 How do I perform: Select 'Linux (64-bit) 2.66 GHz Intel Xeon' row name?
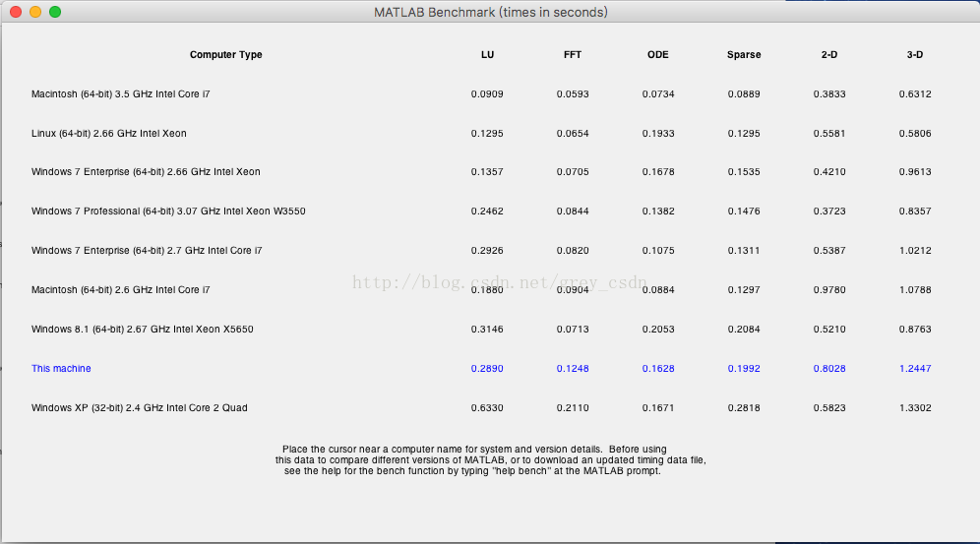(109, 134)
